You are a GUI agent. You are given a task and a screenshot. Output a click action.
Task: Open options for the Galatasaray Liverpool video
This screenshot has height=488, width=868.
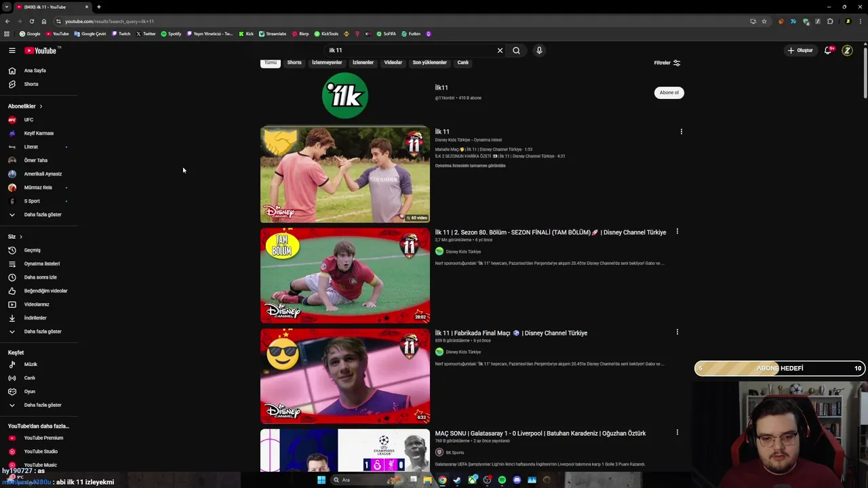click(677, 432)
